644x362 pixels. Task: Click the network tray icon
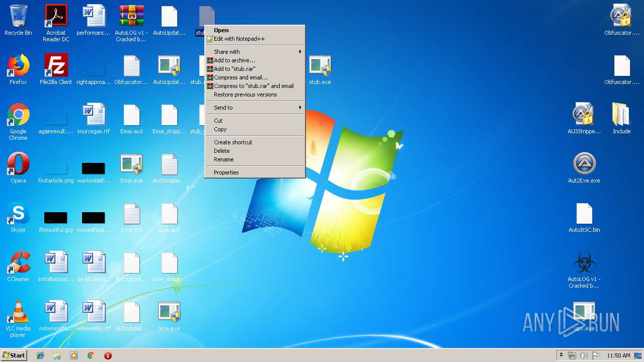[x=572, y=355]
